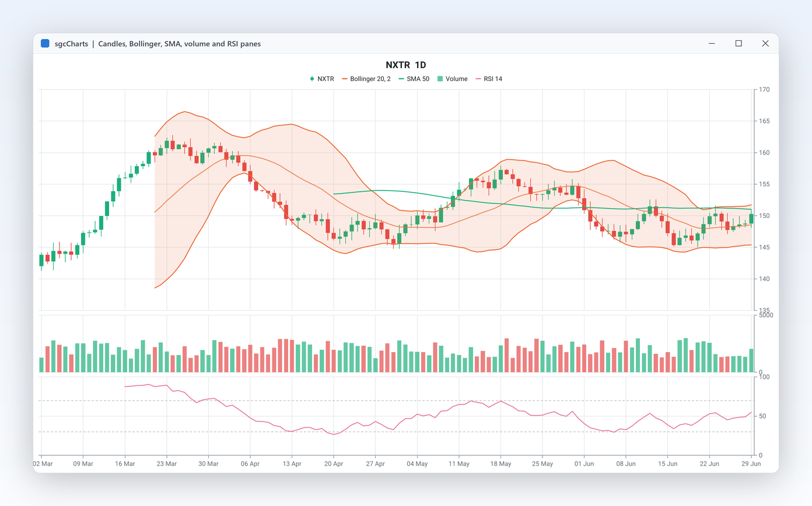812x506 pixels.
Task: Click the window title text "Candles, Bollinger, SMA, volume and RSI panes"
Action: click(180, 44)
